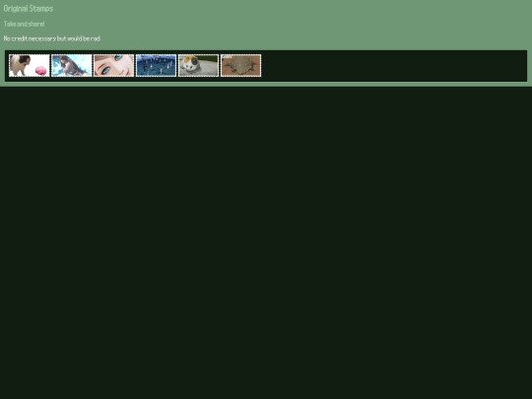The image size is (532, 399).
Task: Click the blue-eyed doll face stamp
Action: tap(113, 65)
